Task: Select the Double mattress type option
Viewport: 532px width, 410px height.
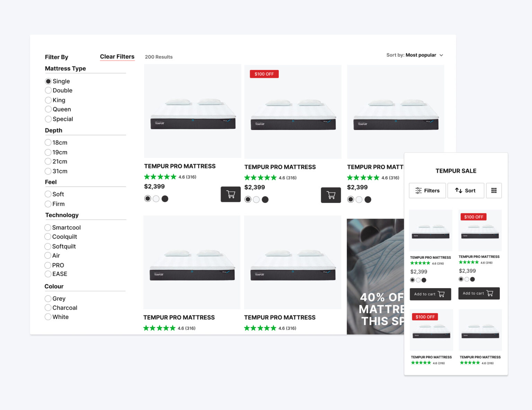Action: 48,90
